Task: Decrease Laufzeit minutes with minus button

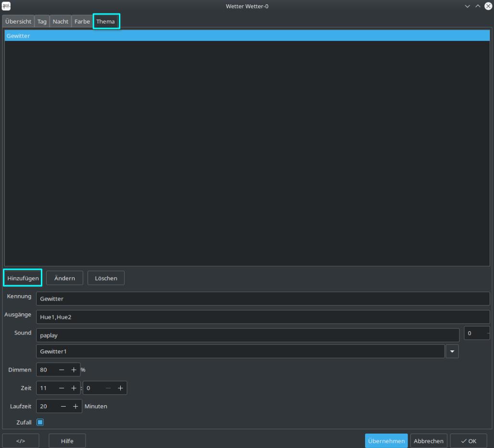Action: point(63,406)
